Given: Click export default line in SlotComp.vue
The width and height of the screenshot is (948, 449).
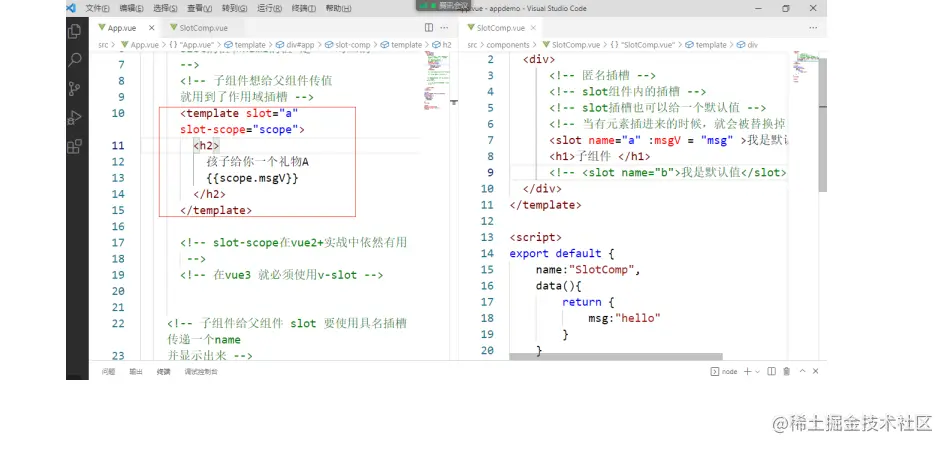Looking at the screenshot, I should click(562, 253).
